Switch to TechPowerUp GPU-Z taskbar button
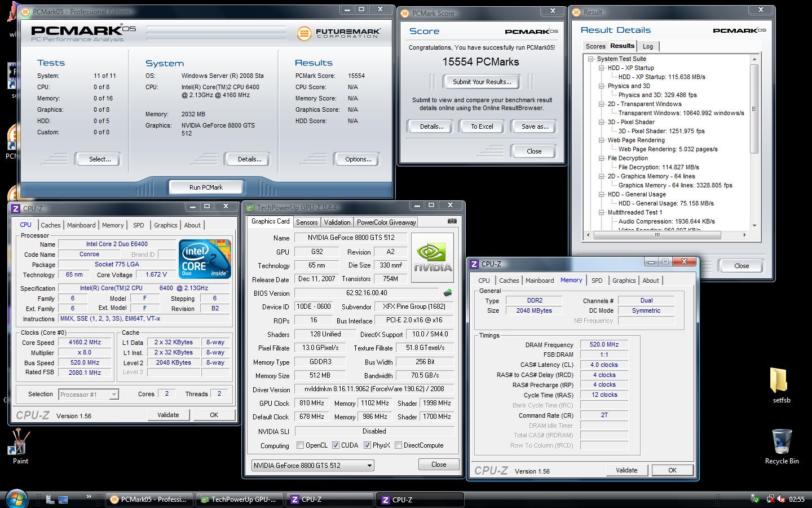The height and width of the screenshot is (508, 812). (240, 500)
